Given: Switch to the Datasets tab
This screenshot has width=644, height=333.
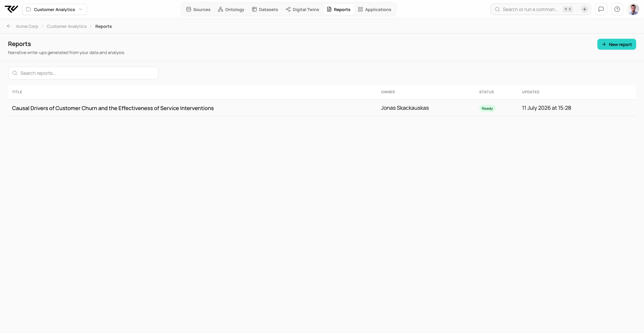Looking at the screenshot, I should pos(265,9).
